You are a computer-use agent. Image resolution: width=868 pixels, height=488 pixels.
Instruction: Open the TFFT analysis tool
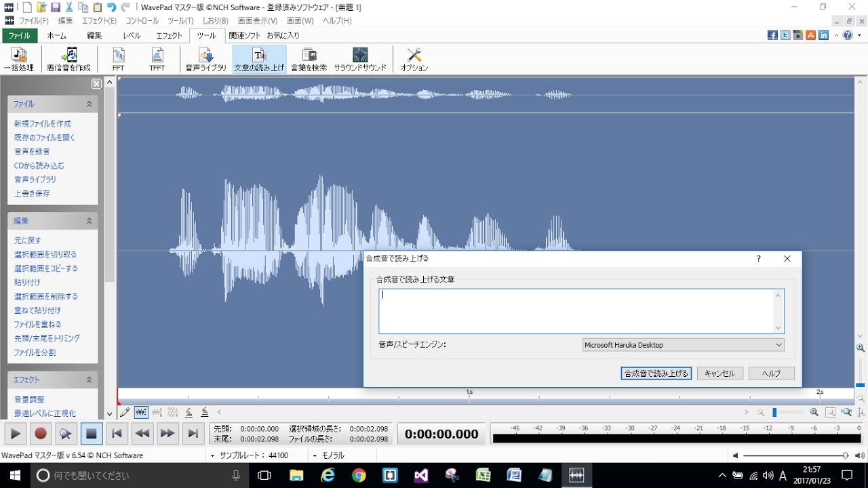click(157, 60)
